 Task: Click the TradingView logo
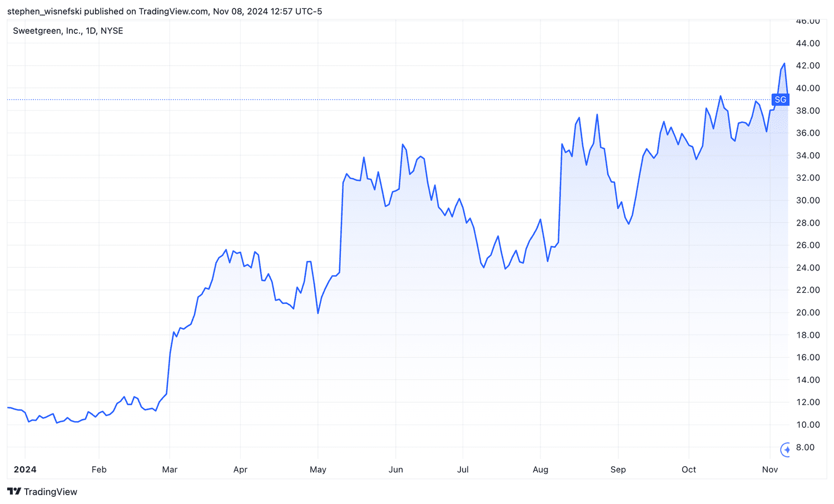(x=42, y=492)
